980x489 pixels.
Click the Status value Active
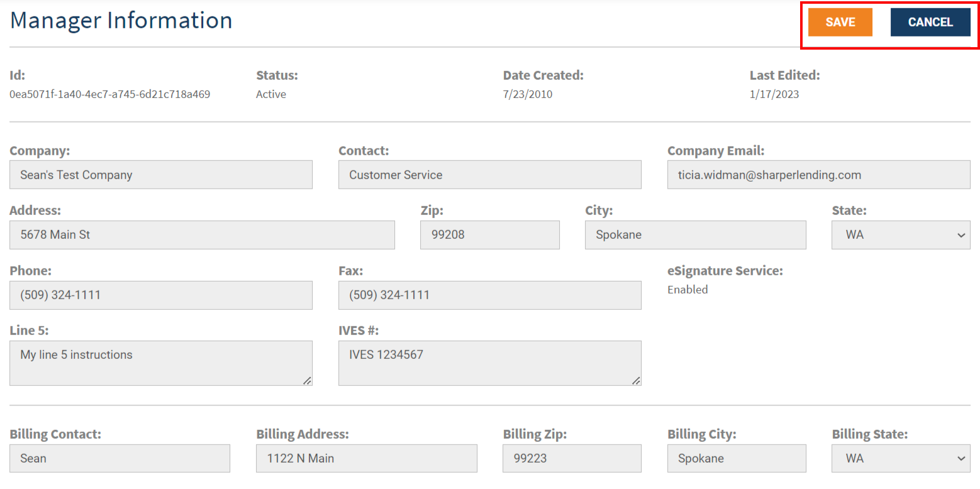pyautogui.click(x=271, y=94)
